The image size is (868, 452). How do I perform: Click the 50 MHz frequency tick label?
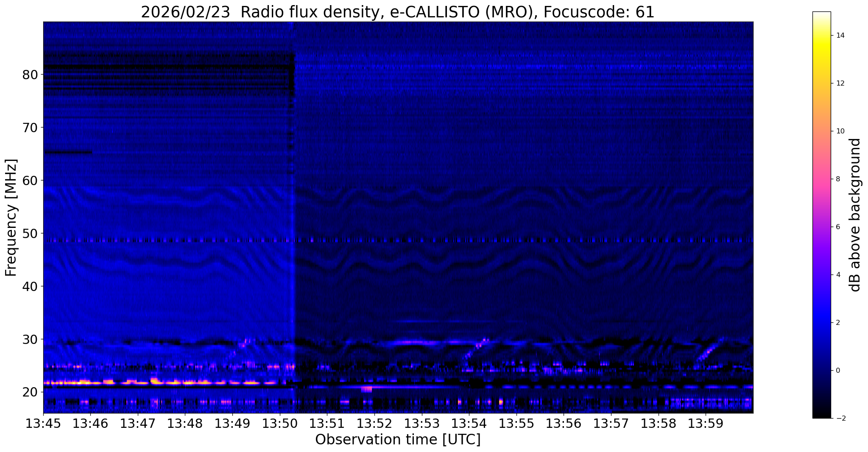[30, 233]
